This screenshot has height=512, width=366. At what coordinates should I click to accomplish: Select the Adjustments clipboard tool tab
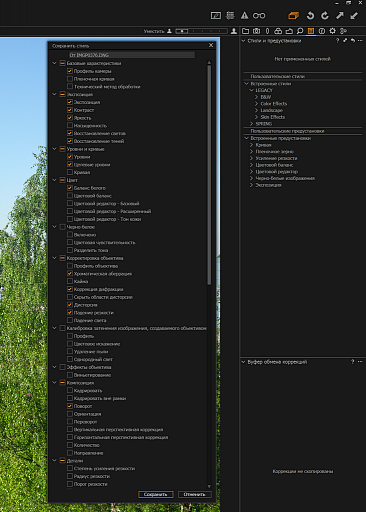click(311, 31)
